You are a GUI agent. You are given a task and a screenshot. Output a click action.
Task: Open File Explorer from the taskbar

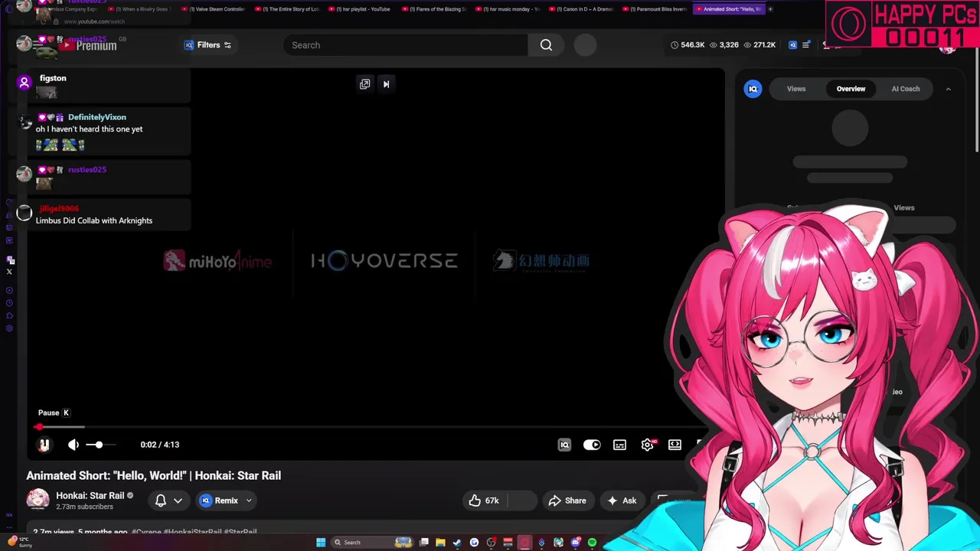click(x=440, y=543)
